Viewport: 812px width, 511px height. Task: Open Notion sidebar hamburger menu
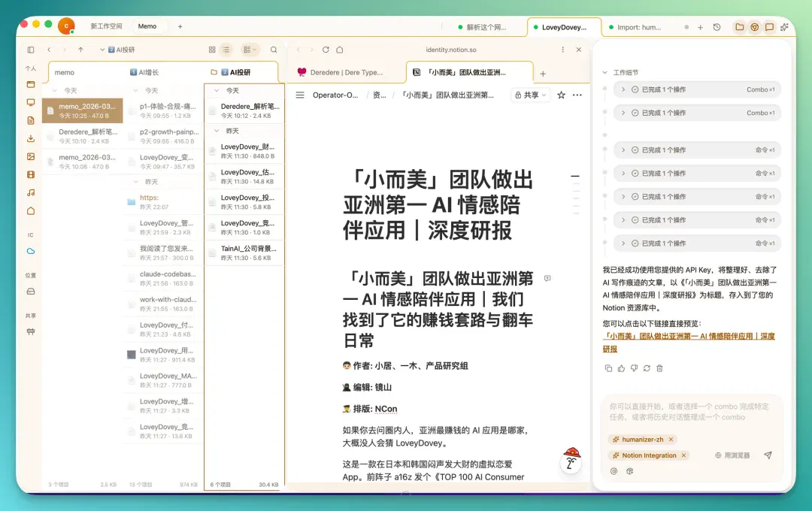pyautogui.click(x=300, y=95)
